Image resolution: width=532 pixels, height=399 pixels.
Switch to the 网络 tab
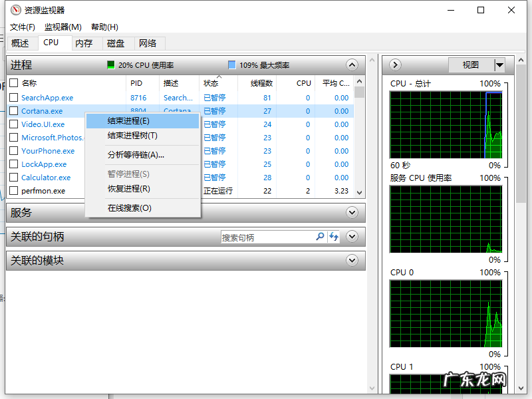[149, 43]
